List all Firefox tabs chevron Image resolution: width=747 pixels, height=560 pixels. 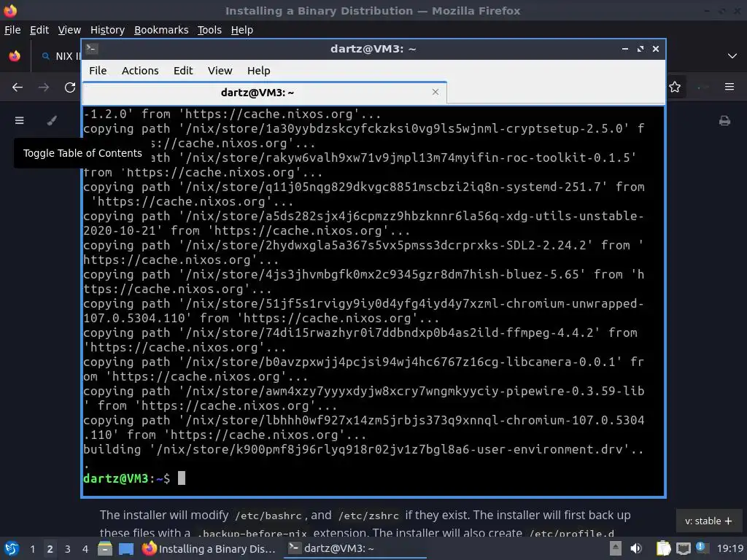pos(732,56)
